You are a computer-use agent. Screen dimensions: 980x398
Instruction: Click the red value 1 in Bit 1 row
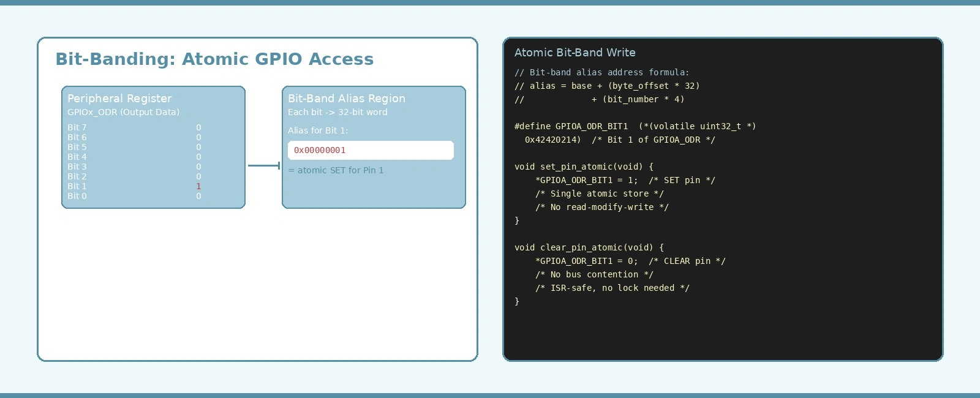pyautogui.click(x=198, y=186)
